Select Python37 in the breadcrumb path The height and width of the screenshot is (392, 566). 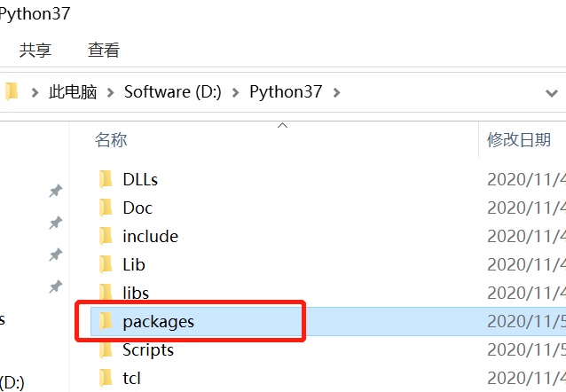(286, 92)
